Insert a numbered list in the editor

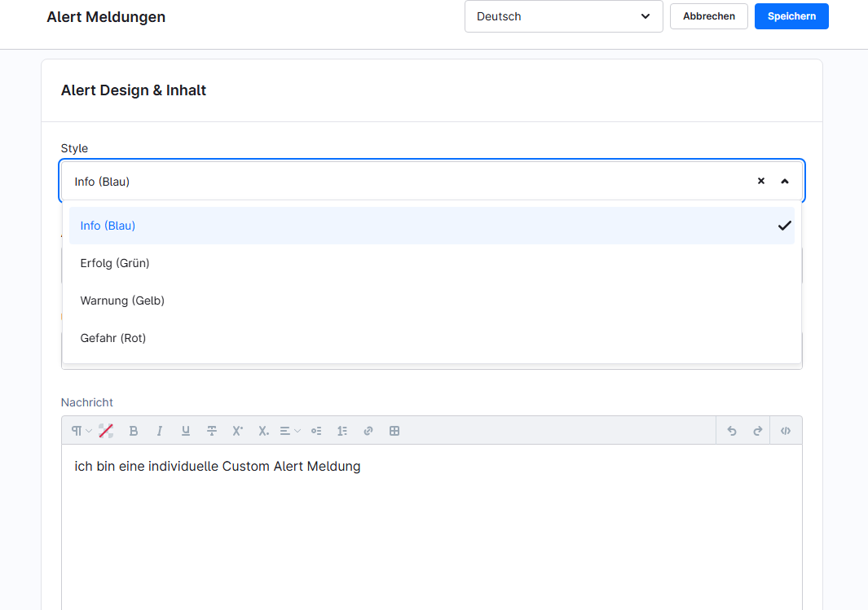coord(342,430)
